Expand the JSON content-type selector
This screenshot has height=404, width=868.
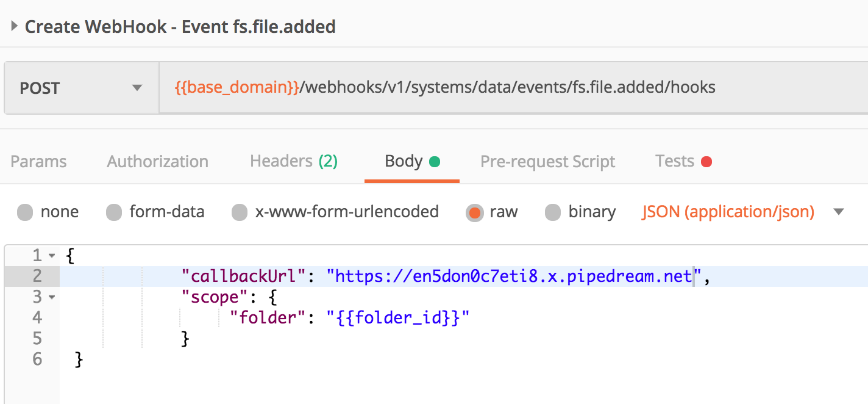(840, 211)
